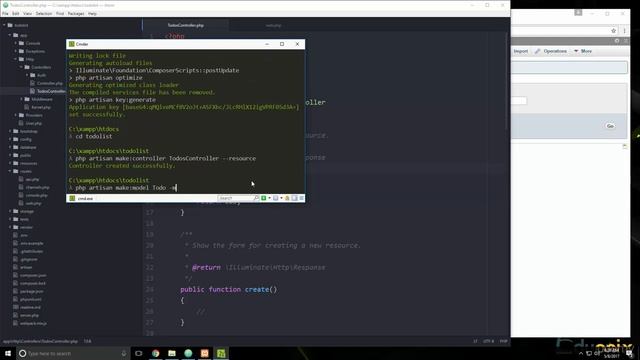Switch to the Atom editor taskbar icon

coord(188,353)
